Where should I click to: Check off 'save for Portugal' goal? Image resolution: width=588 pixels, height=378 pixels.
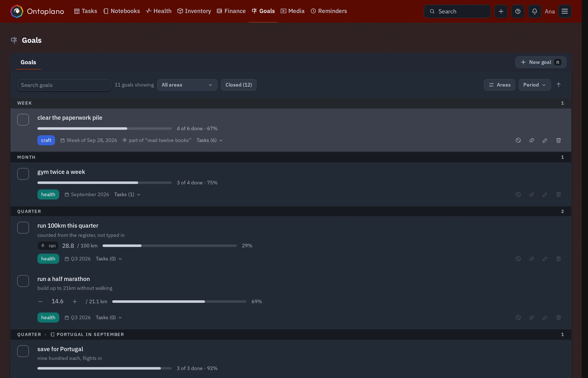(x=23, y=351)
